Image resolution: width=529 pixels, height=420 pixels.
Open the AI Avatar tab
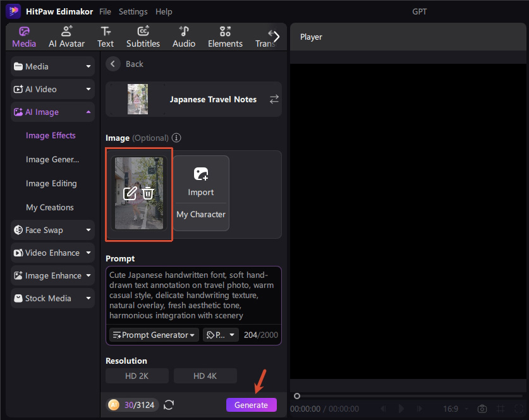[x=66, y=37]
